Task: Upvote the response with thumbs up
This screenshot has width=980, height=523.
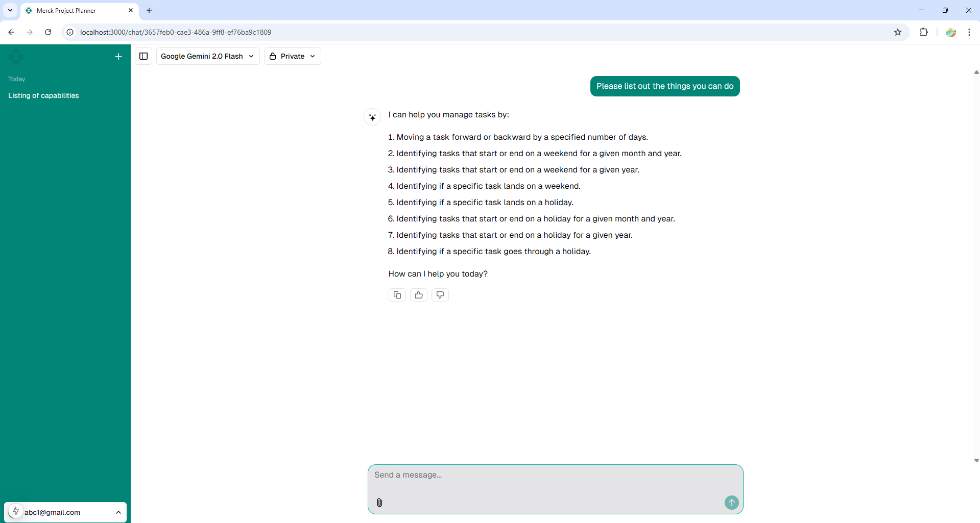Action: coord(419,295)
